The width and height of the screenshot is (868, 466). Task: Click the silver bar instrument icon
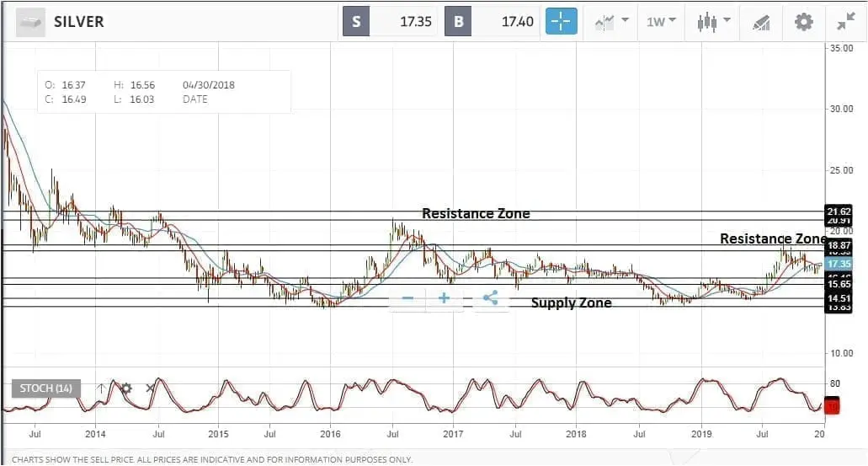point(30,22)
